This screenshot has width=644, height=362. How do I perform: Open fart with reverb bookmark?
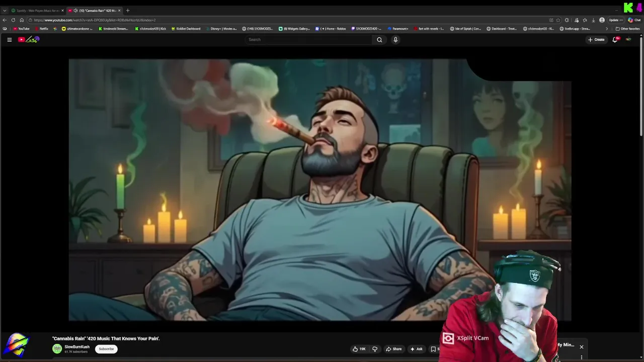click(x=429, y=29)
